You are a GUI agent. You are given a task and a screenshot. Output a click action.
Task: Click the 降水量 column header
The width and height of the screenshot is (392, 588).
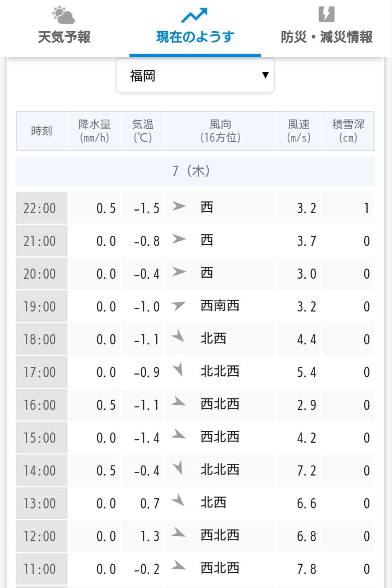[94, 131]
